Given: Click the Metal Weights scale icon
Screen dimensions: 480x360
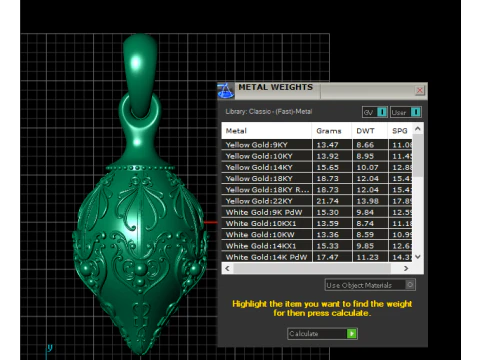Looking at the screenshot, I should coord(226,91).
